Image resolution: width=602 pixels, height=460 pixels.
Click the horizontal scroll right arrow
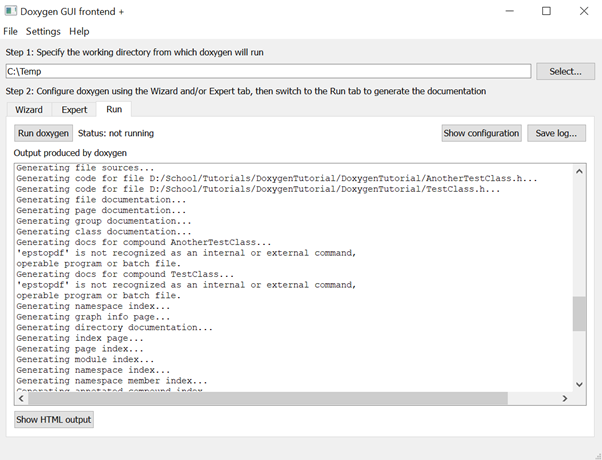(x=564, y=399)
